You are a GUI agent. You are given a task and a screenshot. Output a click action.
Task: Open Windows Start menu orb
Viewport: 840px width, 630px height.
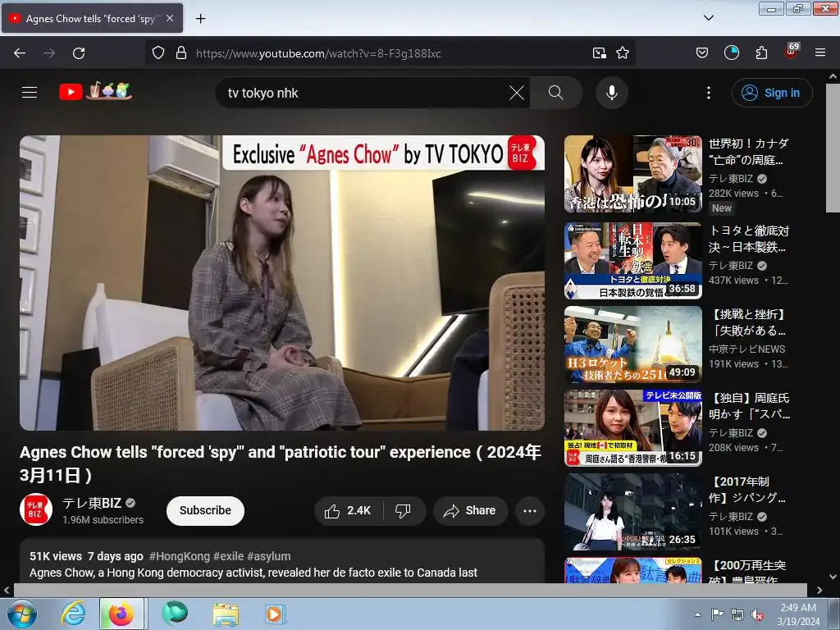tap(21, 614)
